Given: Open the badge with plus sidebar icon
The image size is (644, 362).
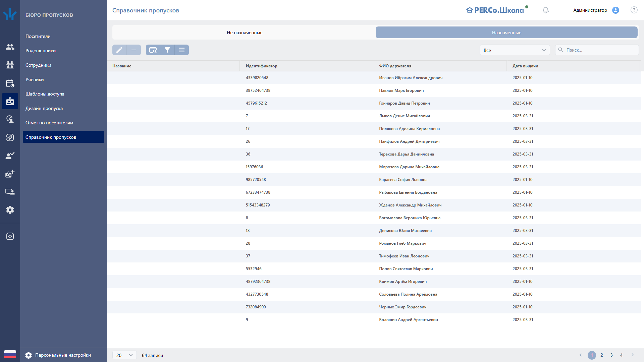Looking at the screenshot, I should tap(10, 174).
